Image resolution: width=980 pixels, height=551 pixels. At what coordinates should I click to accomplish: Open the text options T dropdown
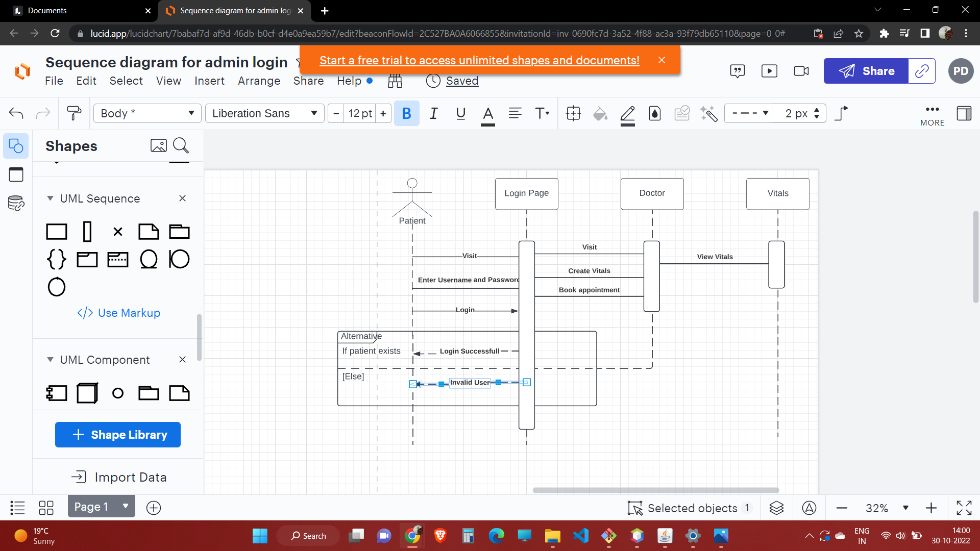pos(542,113)
